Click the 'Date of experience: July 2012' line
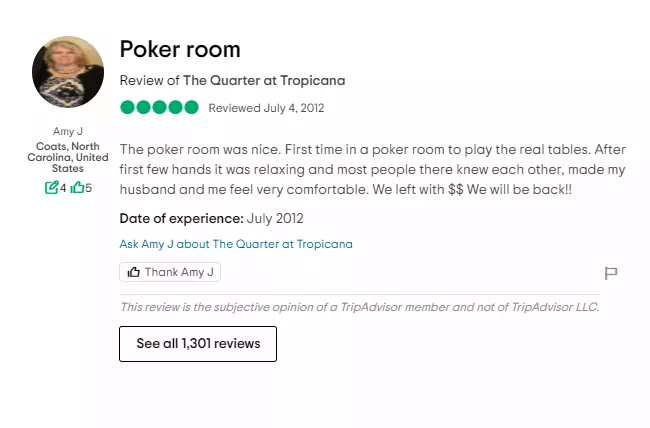 click(211, 218)
